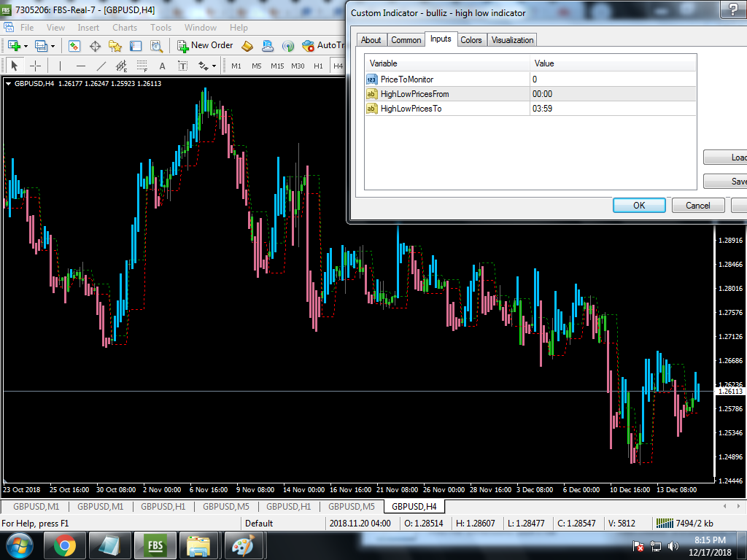Open the FBS app in the taskbar
747x560 pixels.
155,545
